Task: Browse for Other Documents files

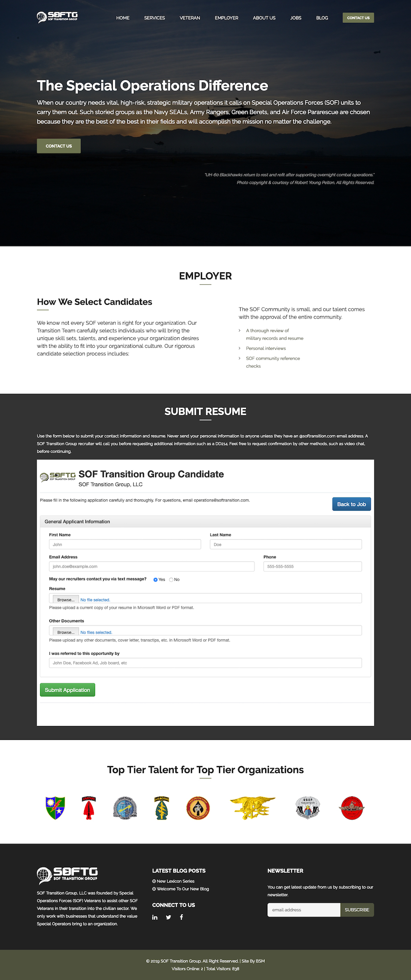Action: [x=66, y=632]
